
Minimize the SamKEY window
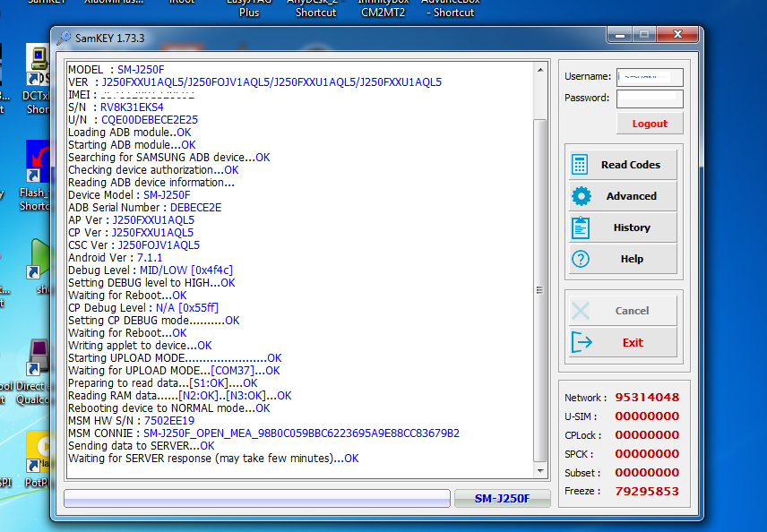coord(620,34)
